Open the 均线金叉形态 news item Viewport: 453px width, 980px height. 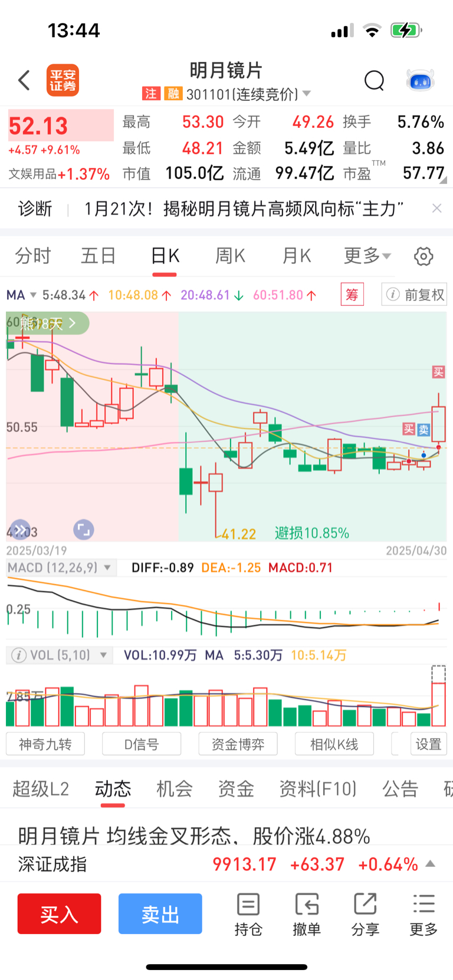point(194,836)
